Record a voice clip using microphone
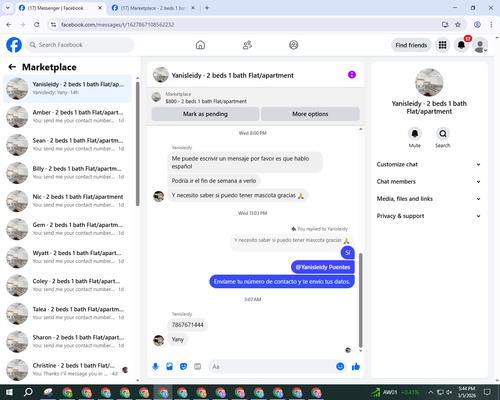 pos(155,367)
